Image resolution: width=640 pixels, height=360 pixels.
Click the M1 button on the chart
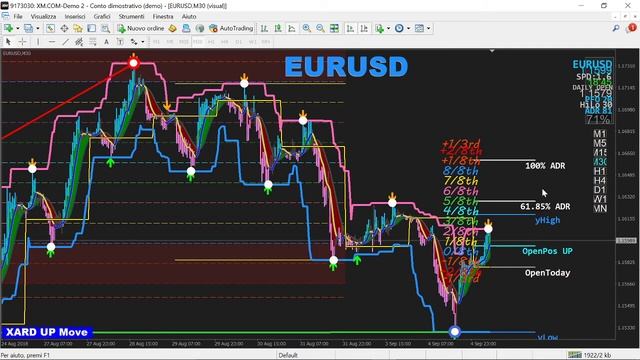pos(600,134)
